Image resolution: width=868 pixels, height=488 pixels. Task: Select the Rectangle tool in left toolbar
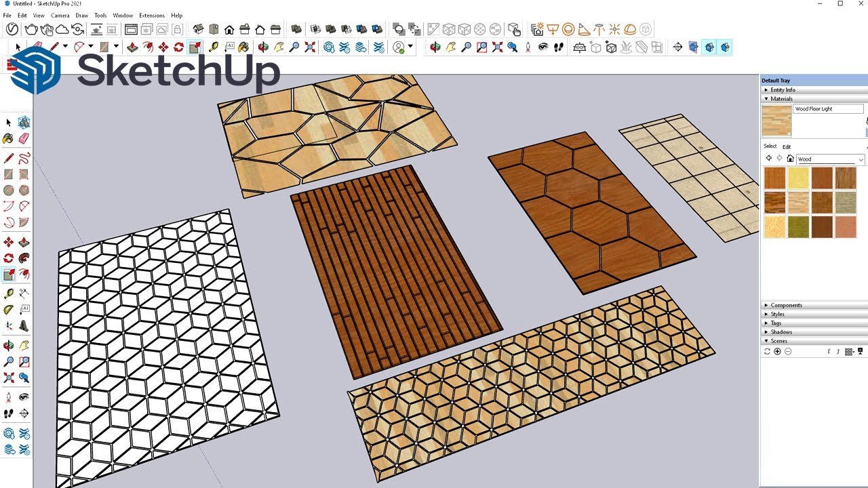9,174
